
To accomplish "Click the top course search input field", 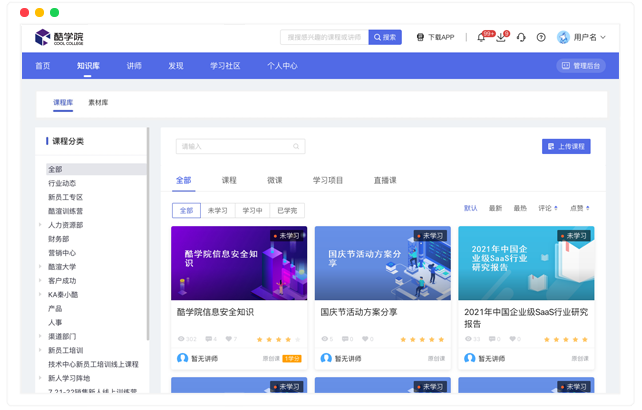I will 324,37.
